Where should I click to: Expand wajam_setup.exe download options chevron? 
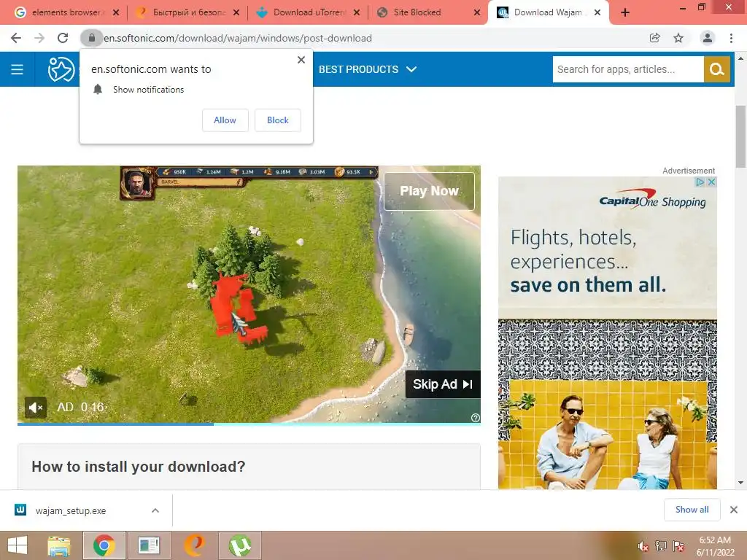pyautogui.click(x=155, y=510)
